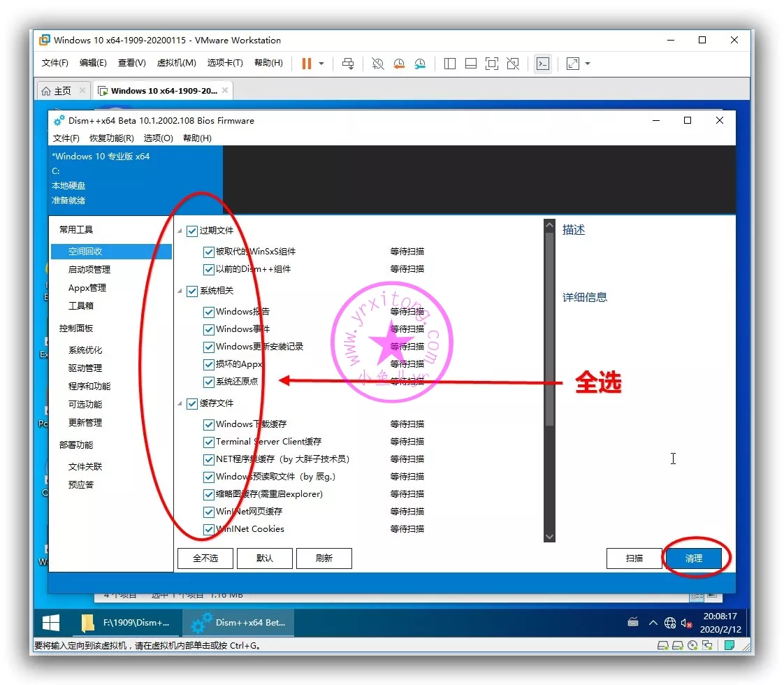
Task: Click the send Ctrl+Alt+Del toolbar icon
Action: click(348, 64)
